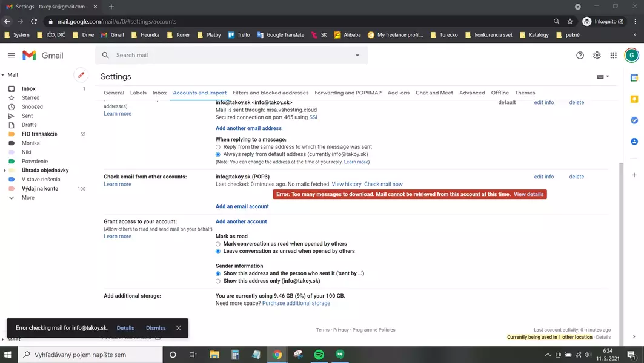Click the support help question icon
Image resolution: width=644 pixels, height=363 pixels.
[580, 55]
